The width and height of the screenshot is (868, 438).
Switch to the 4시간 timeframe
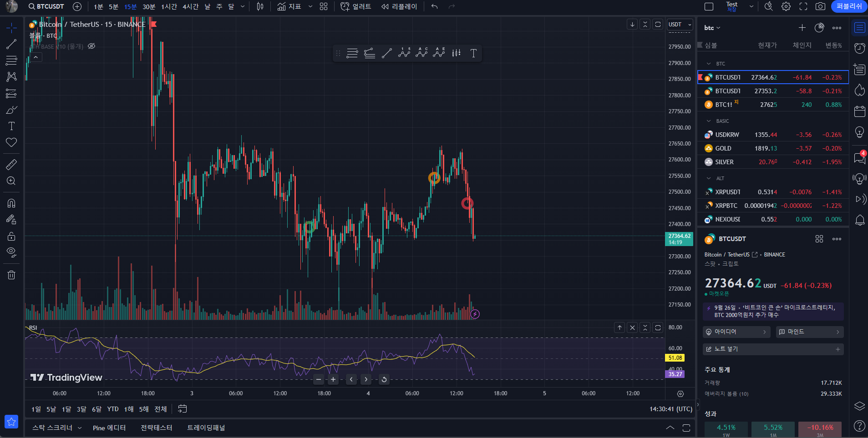pyautogui.click(x=190, y=6)
